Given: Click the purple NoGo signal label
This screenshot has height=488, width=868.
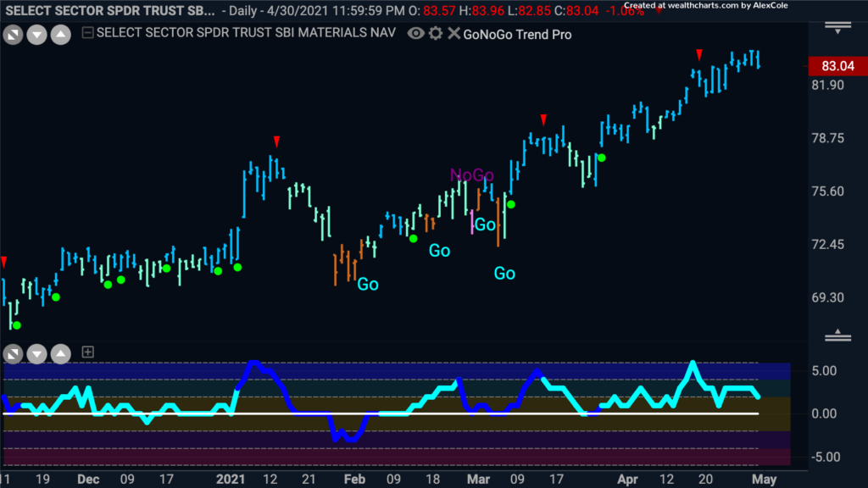Looking at the screenshot, I should coord(471,175).
